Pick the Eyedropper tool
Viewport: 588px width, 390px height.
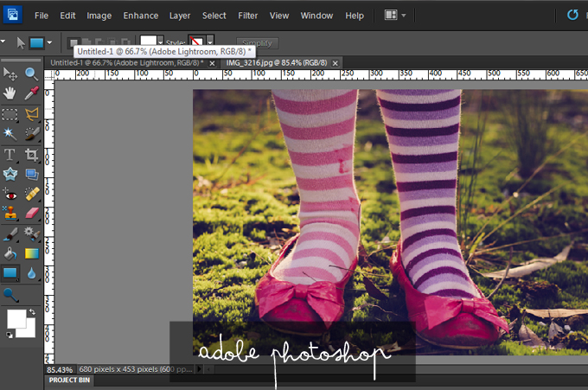[x=31, y=93]
